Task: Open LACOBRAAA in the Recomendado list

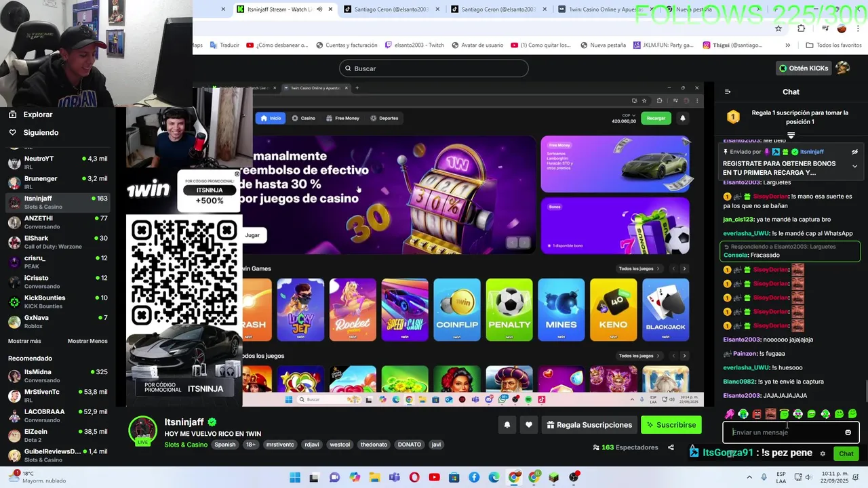Action: (57, 415)
